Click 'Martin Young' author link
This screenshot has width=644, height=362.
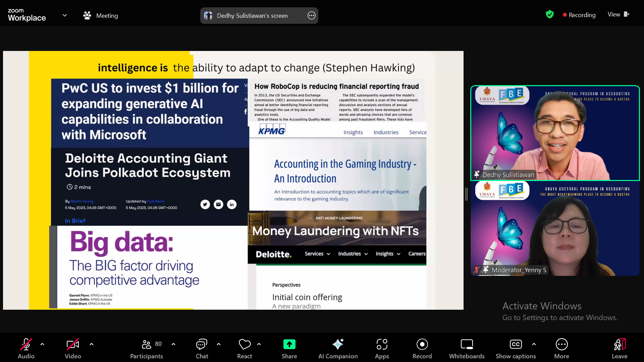[x=82, y=201]
